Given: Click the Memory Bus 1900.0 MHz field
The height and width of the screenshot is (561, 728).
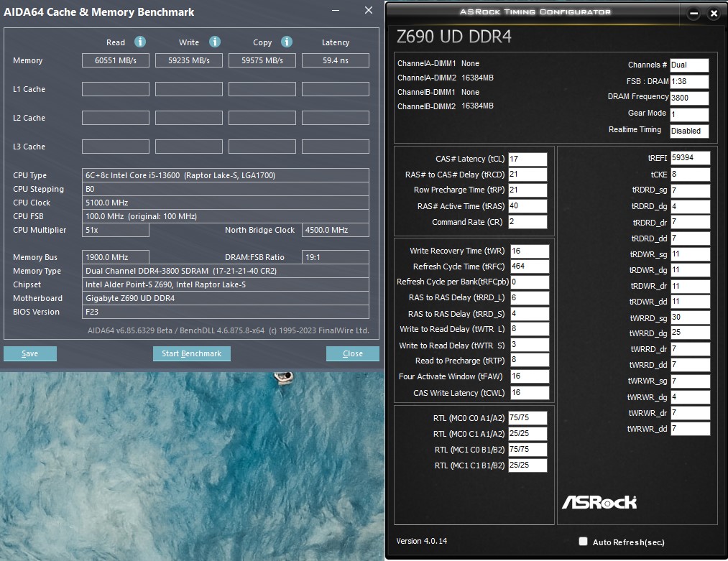Looking at the screenshot, I should [x=116, y=257].
